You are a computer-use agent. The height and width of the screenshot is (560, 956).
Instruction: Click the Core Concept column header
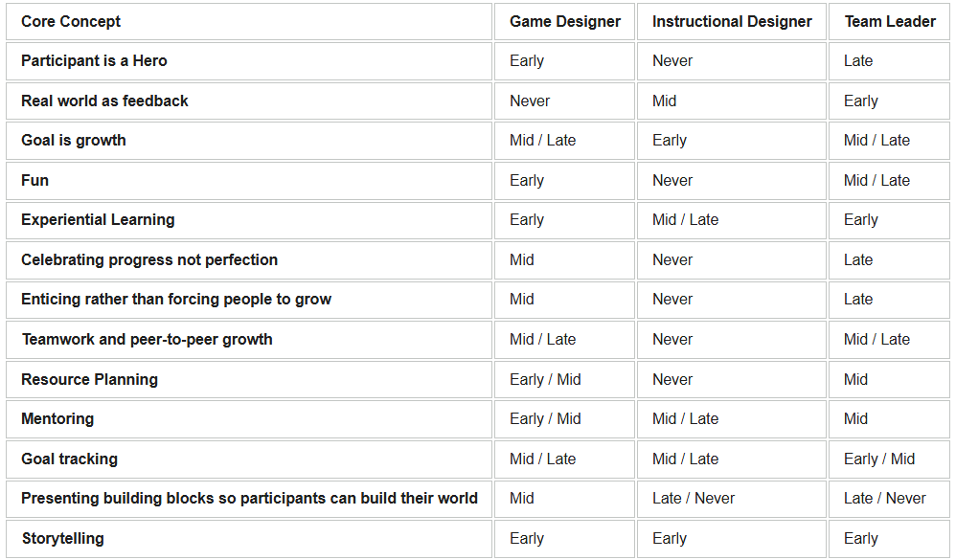249,22
